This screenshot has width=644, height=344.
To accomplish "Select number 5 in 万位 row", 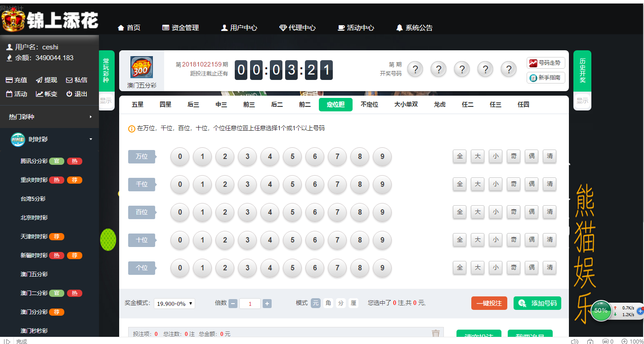I will point(292,157).
